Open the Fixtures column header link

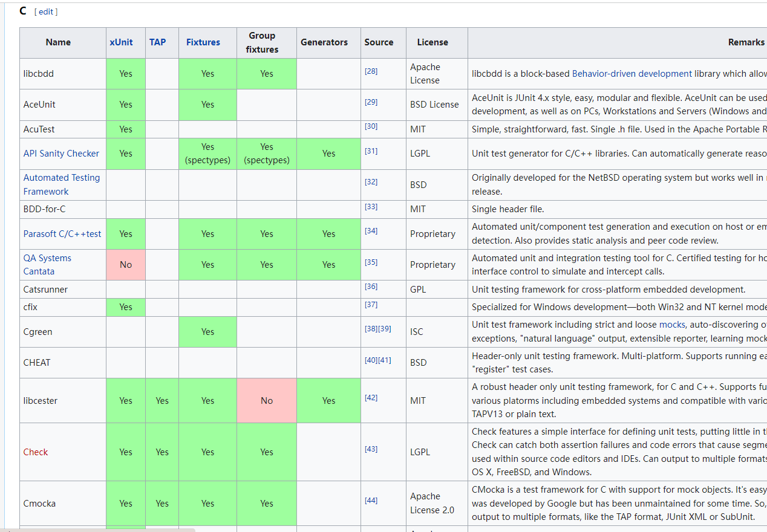[203, 42]
